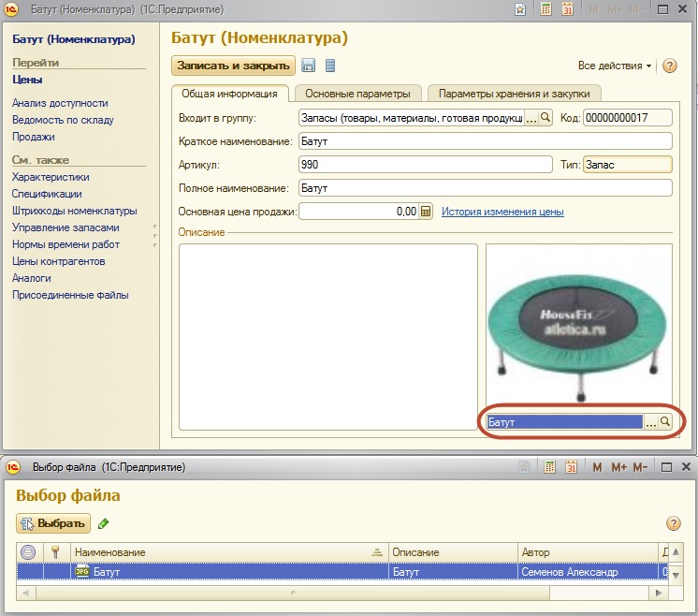The width and height of the screenshot is (698, 616).
Task: Click the favorites star icon in title bar
Action: pyautogui.click(x=520, y=9)
